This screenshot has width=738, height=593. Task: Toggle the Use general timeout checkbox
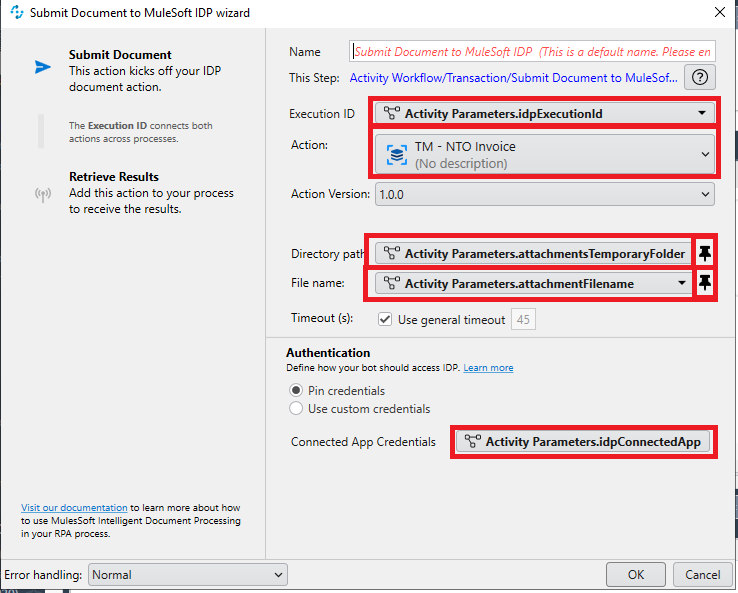(385, 320)
